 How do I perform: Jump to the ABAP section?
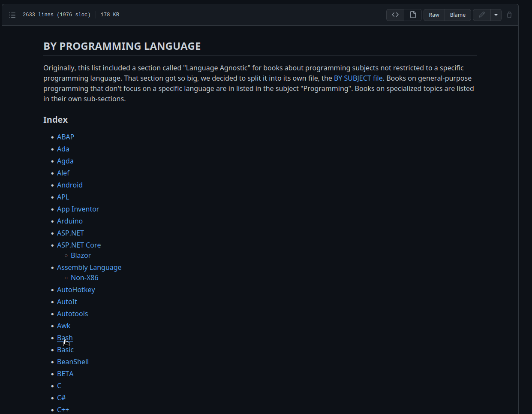(x=66, y=137)
